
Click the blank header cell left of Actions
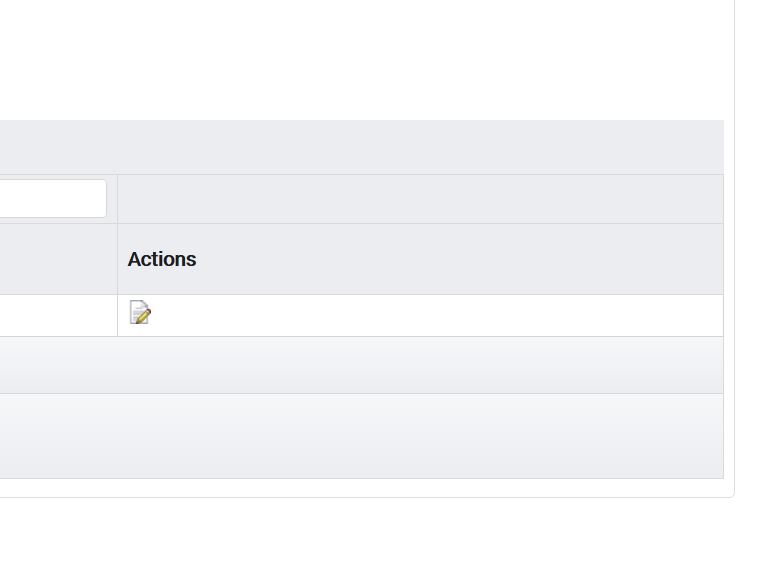click(x=58, y=259)
